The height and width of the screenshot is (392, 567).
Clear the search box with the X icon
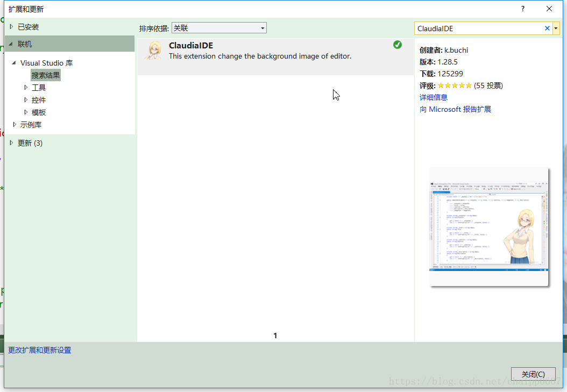547,28
